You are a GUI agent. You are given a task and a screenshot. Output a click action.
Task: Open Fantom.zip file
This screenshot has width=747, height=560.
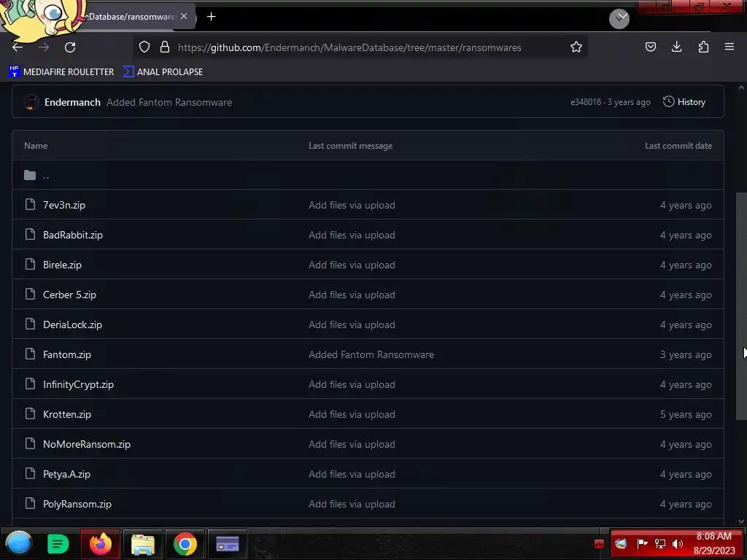tap(67, 354)
